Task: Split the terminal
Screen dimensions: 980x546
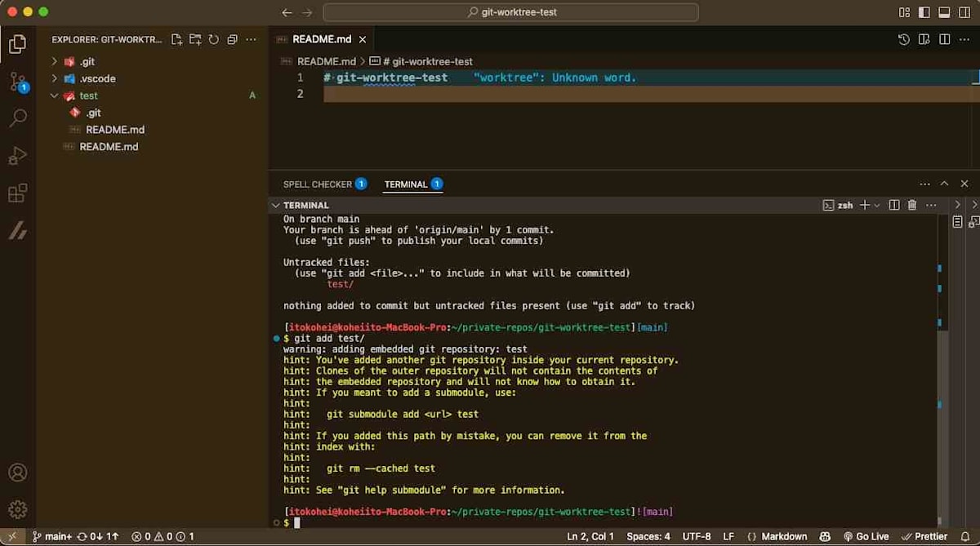Action: 894,205
